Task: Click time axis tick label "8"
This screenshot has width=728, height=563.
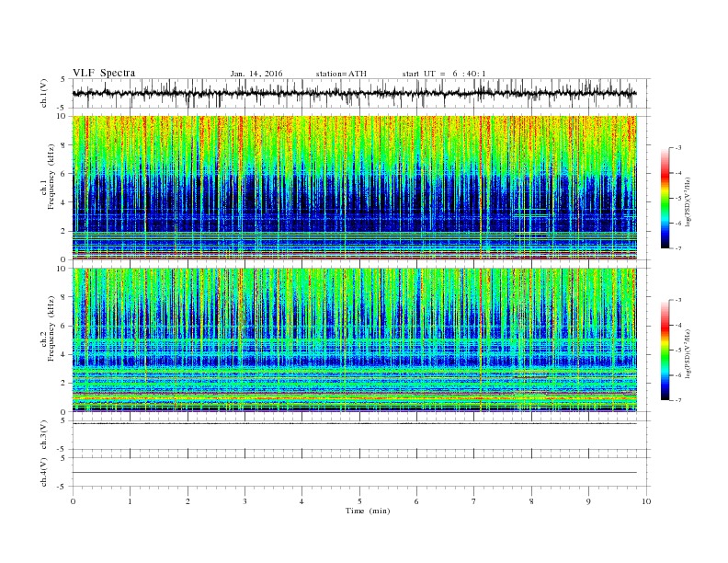Action: pos(531,501)
